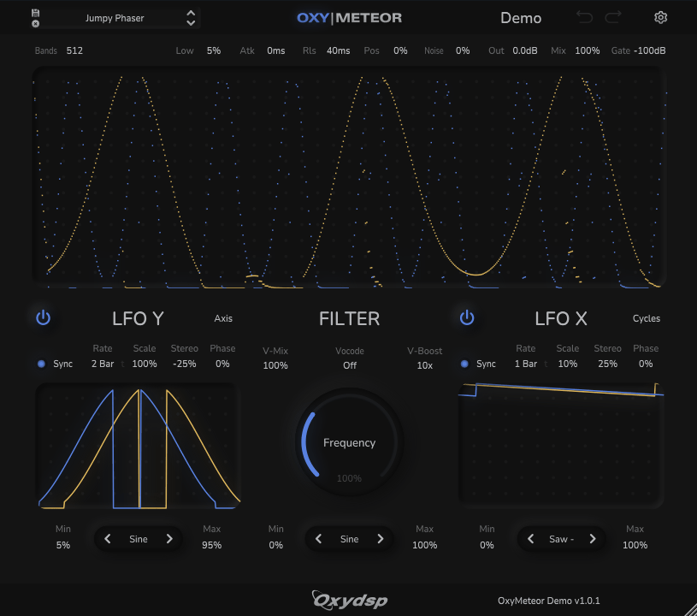Click LFO X Max value 100%
Viewport: 697px width, 616px height.
click(x=635, y=545)
